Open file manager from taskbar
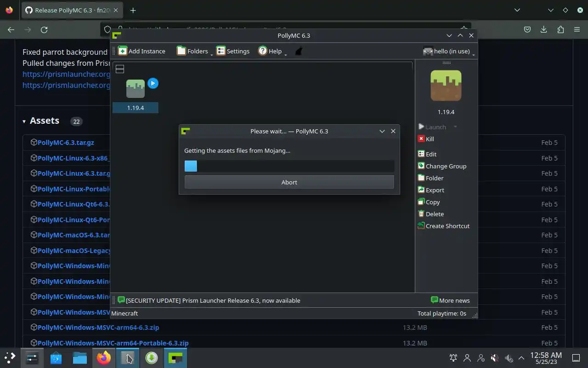Screen dimensions: 588x368 (80, 358)
